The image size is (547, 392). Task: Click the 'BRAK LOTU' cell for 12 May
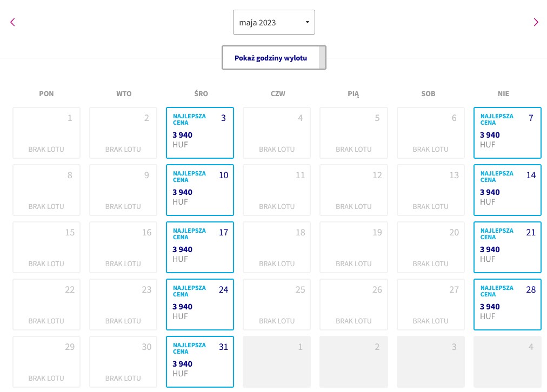tap(353, 190)
